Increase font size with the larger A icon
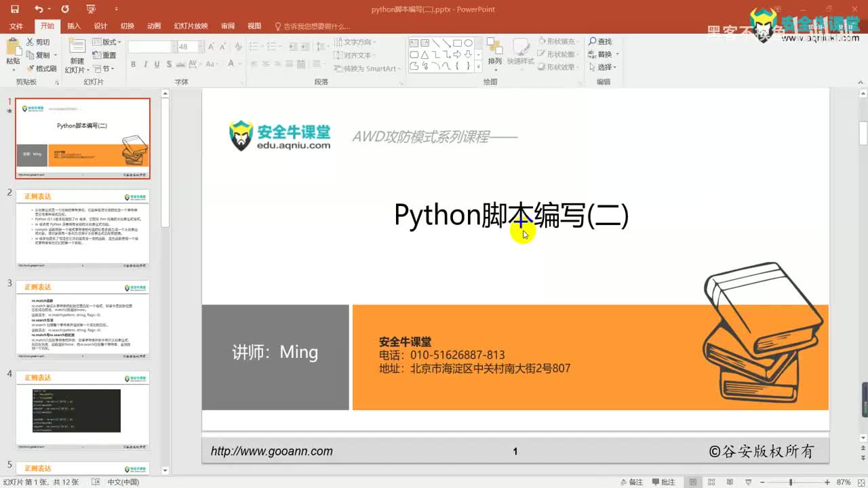Viewport: 868px width, 488px height. 212,47
